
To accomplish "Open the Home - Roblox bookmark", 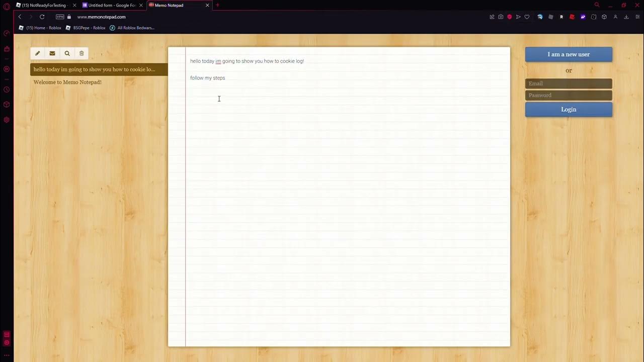I will pyautogui.click(x=40, y=28).
